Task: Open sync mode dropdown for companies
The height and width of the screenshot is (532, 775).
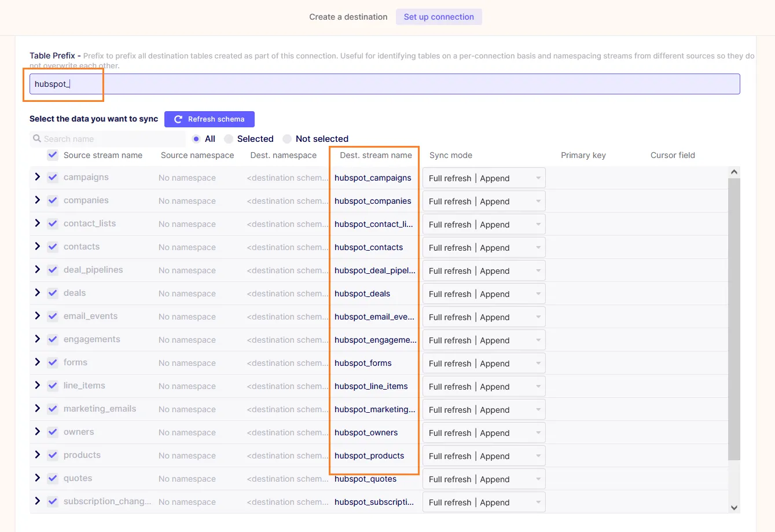Action: tap(484, 201)
